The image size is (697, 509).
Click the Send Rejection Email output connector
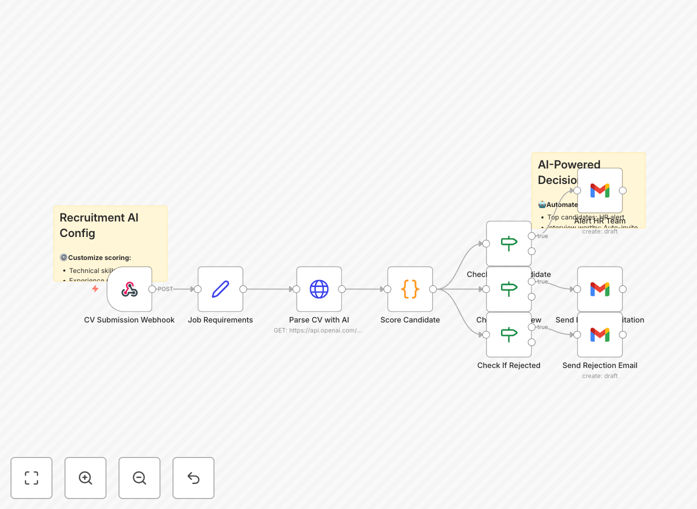click(x=623, y=334)
